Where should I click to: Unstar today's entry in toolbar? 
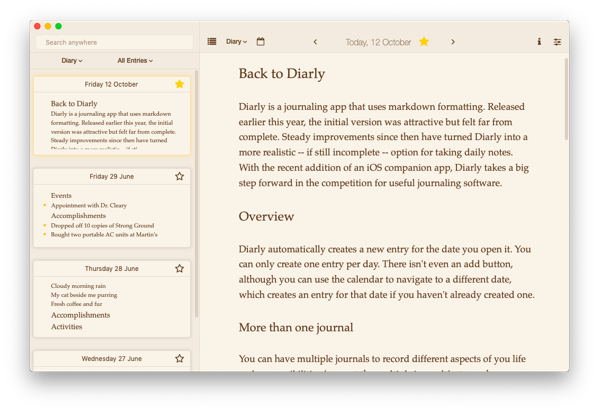[424, 41]
